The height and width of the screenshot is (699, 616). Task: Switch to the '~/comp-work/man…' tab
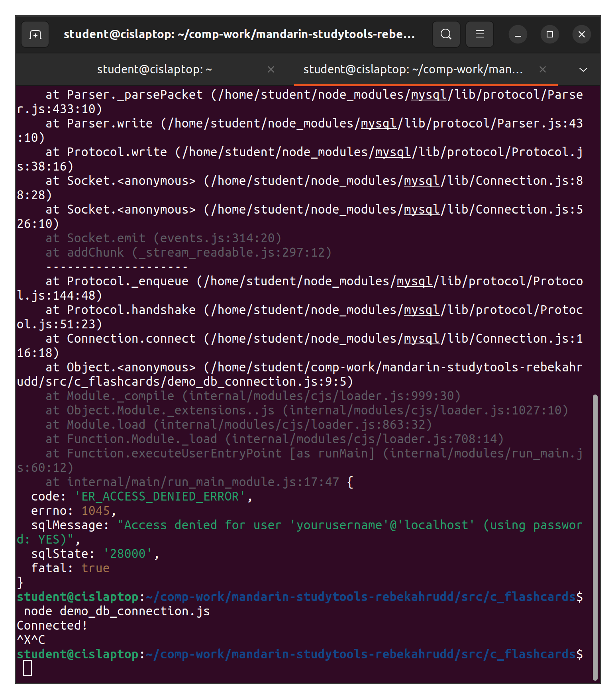pos(413,70)
